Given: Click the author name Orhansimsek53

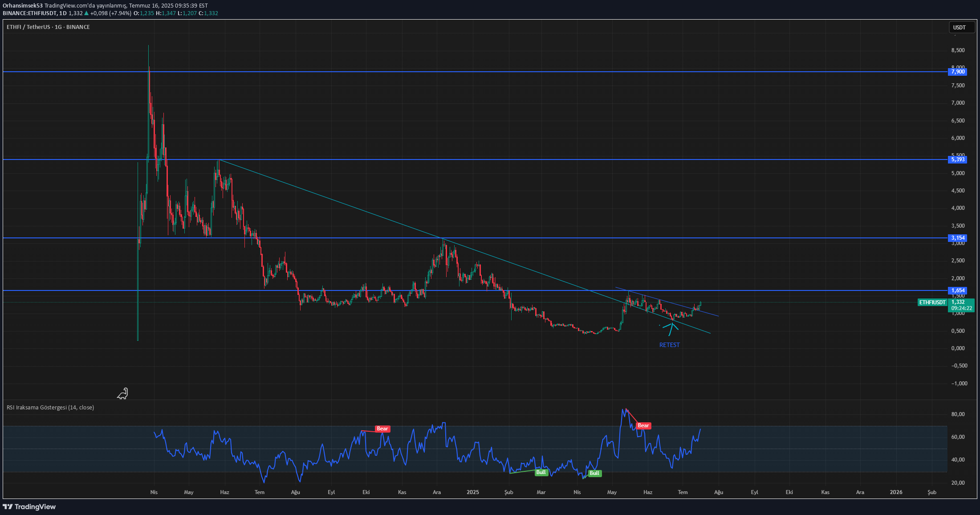Looking at the screenshot, I should [x=23, y=5].
